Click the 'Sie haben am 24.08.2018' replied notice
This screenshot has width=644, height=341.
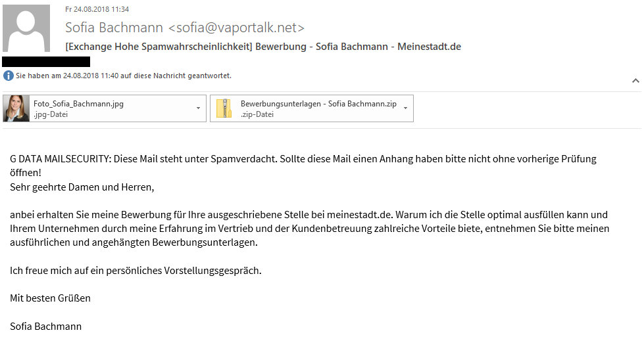click(x=123, y=76)
